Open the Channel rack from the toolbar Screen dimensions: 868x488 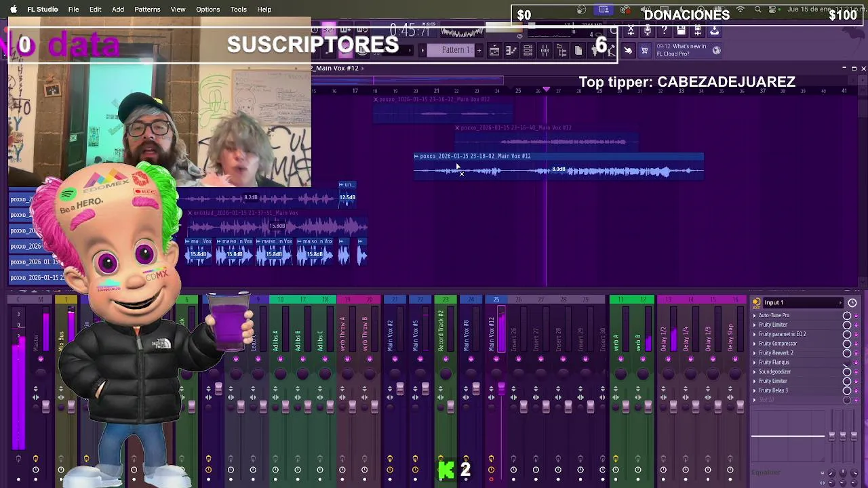pyautogui.click(x=528, y=51)
